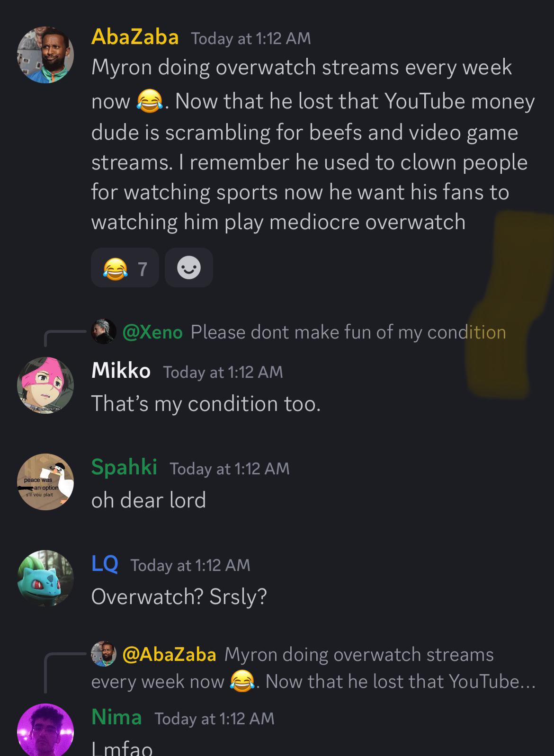Tap the @AbaZaba mention in reply preview
Screen dimensions: 554x756
169,654
